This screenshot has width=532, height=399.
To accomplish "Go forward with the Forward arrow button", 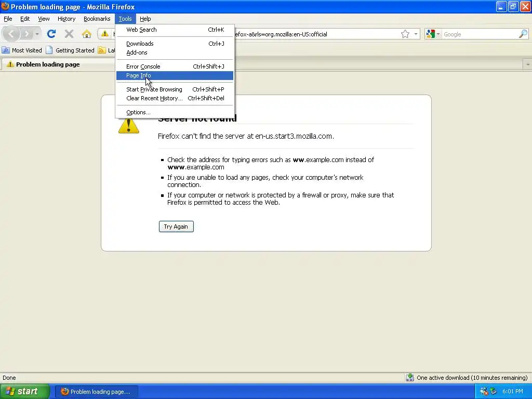I will coord(26,34).
